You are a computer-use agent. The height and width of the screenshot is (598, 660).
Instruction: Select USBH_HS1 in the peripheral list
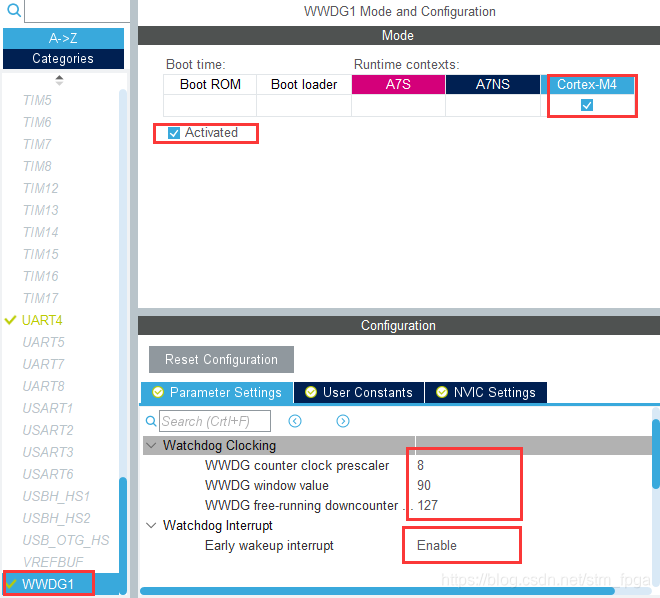(x=56, y=496)
